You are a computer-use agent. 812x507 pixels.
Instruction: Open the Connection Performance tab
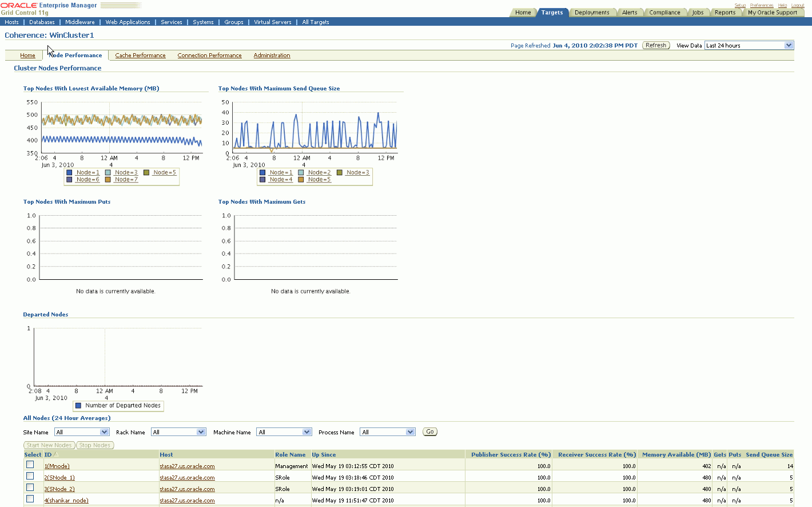point(209,56)
